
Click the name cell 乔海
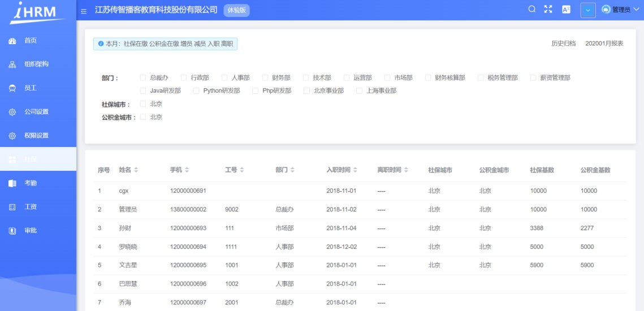point(125,303)
